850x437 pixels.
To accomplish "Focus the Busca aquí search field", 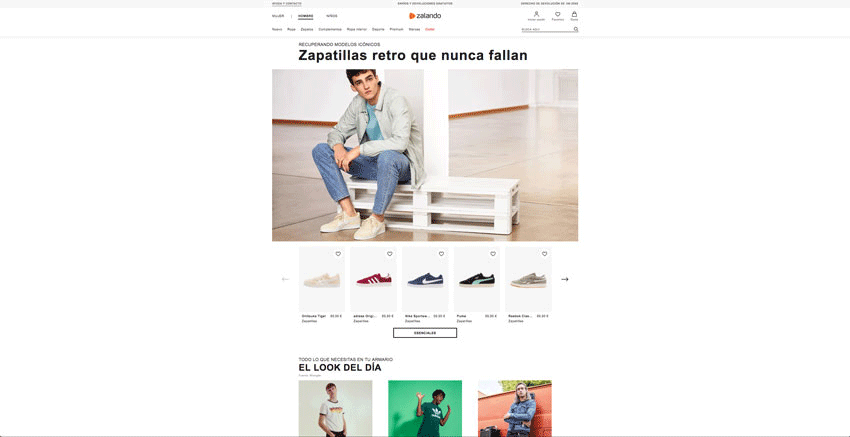I will (547, 29).
